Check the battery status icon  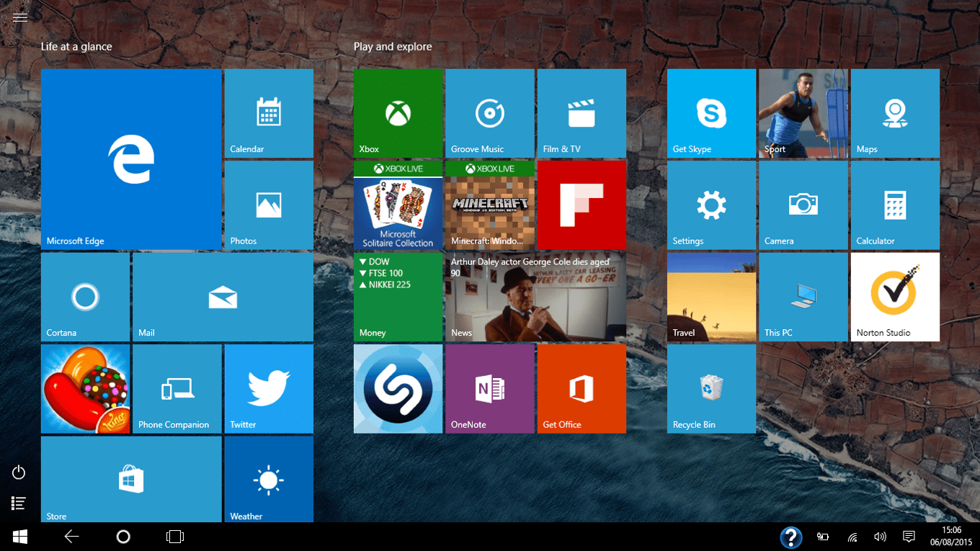823,537
